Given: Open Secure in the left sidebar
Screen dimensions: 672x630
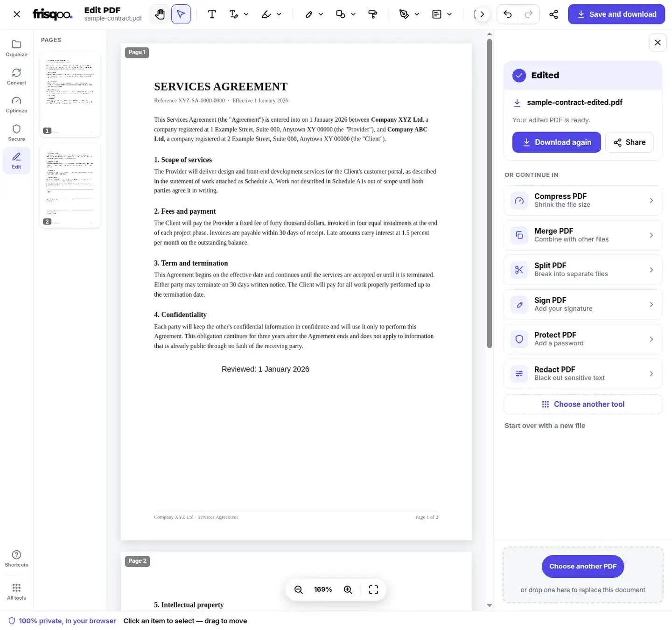Looking at the screenshot, I should click(16, 133).
